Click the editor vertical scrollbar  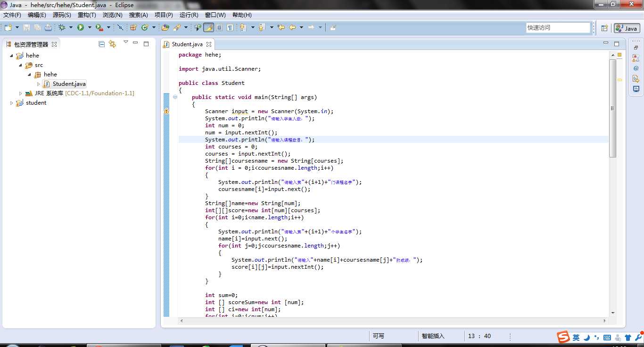coord(612,108)
